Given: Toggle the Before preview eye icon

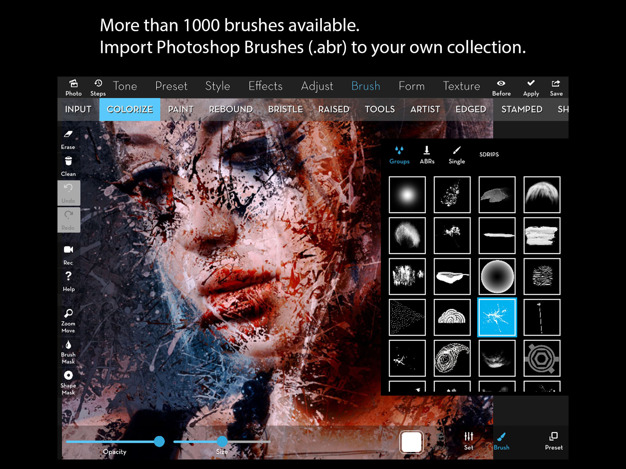Looking at the screenshot, I should pos(501,87).
